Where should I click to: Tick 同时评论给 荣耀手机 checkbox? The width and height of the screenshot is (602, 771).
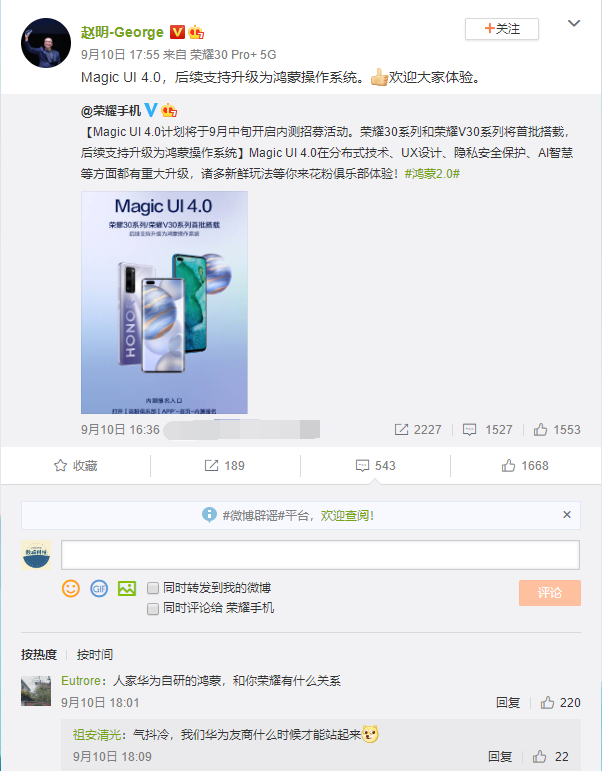click(153, 608)
